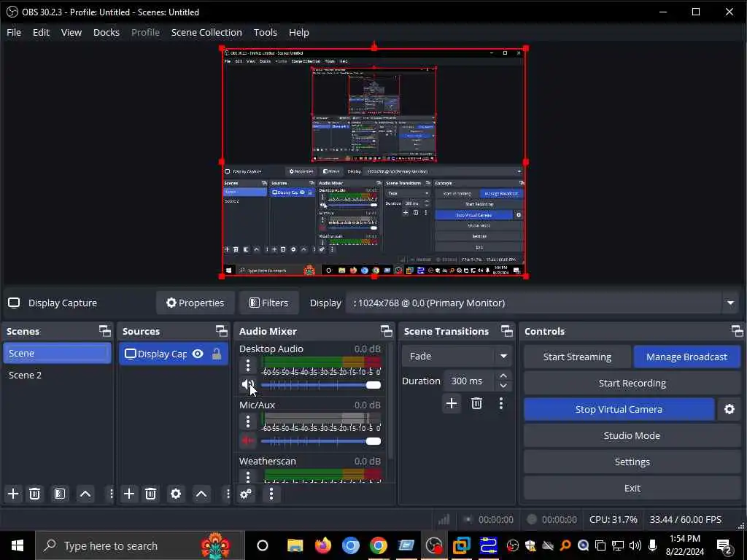Toggle Studio Mode
This screenshot has width=747, height=560.
click(632, 436)
